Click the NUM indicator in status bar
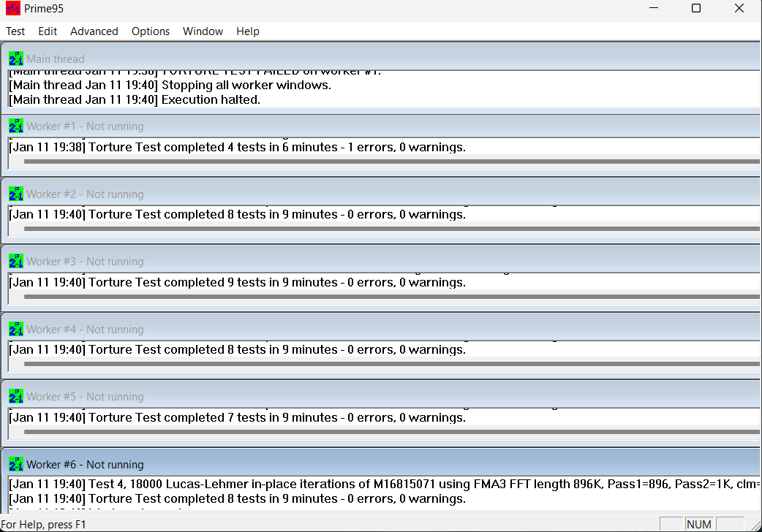Image resolution: width=762 pixels, height=532 pixels. click(x=699, y=524)
